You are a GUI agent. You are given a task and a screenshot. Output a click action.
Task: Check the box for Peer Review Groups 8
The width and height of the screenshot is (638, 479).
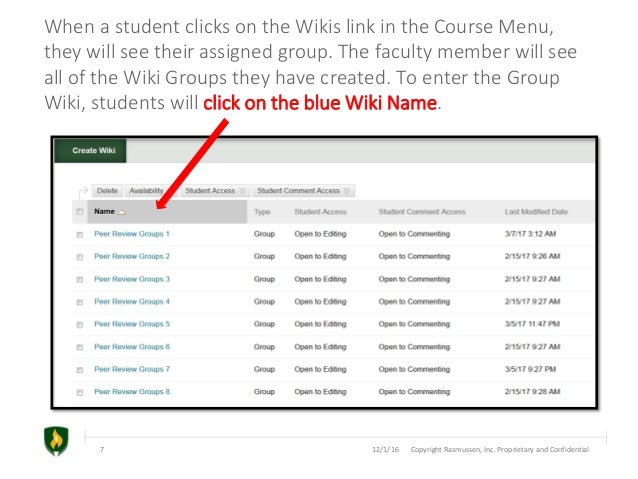tap(80, 392)
